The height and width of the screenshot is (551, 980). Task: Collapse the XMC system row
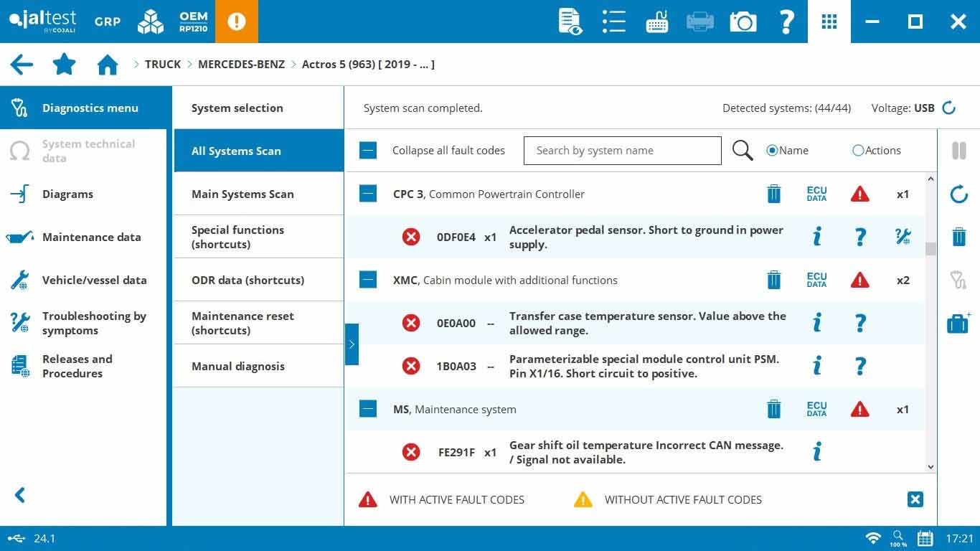click(368, 280)
